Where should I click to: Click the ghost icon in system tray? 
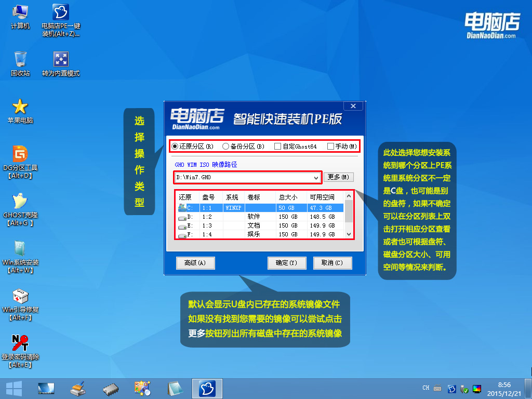451,389
